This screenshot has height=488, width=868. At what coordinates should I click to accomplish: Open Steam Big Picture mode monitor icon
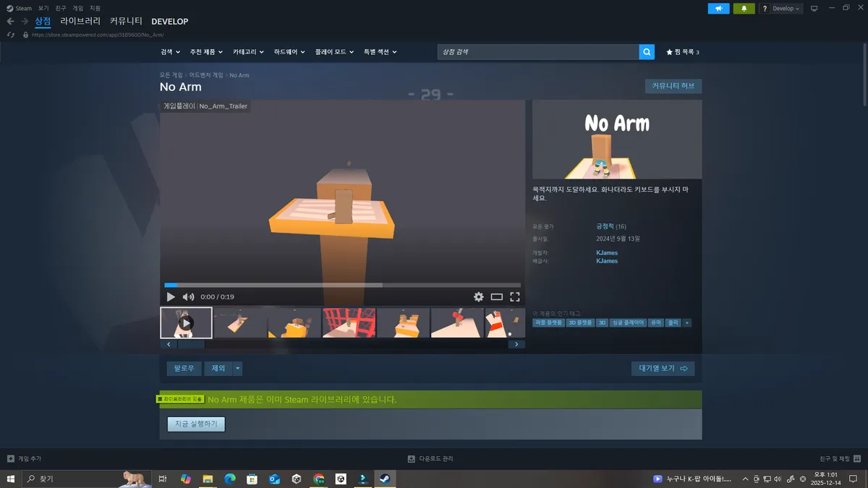814,9
